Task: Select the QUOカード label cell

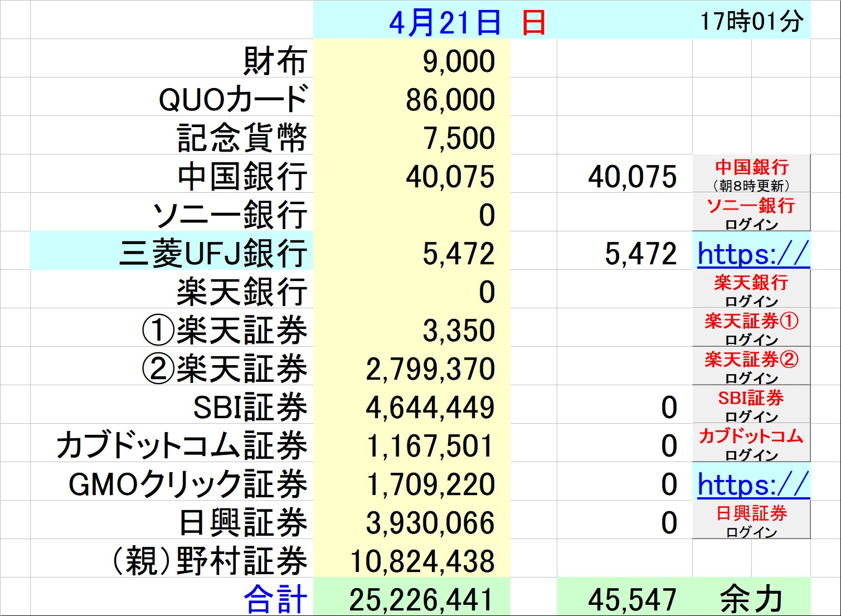Action: coord(172,96)
